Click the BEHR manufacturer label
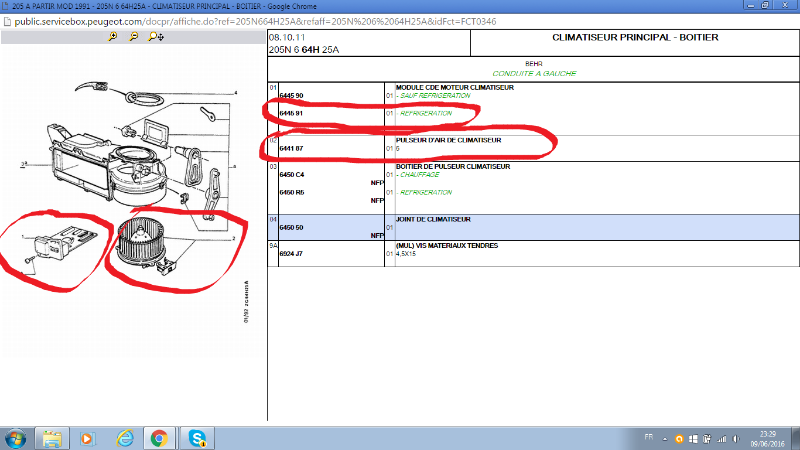The image size is (800, 450). pyautogui.click(x=534, y=64)
